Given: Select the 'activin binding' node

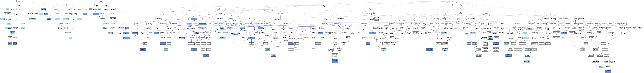Looking at the screenshot, I should point(85,14).
